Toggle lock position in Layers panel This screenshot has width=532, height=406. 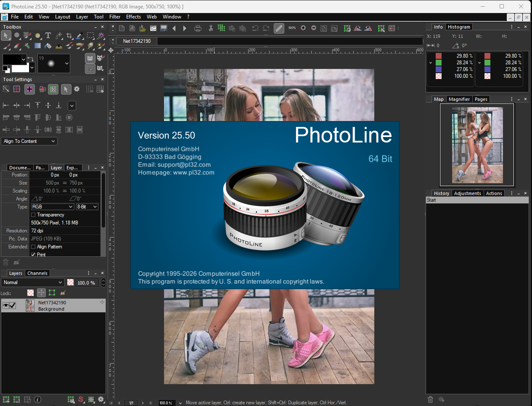click(41, 293)
